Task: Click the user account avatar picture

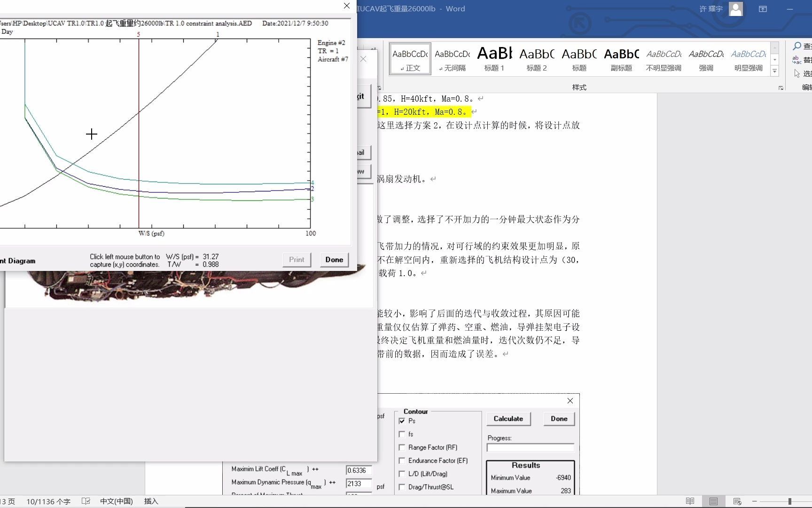Action: click(736, 9)
